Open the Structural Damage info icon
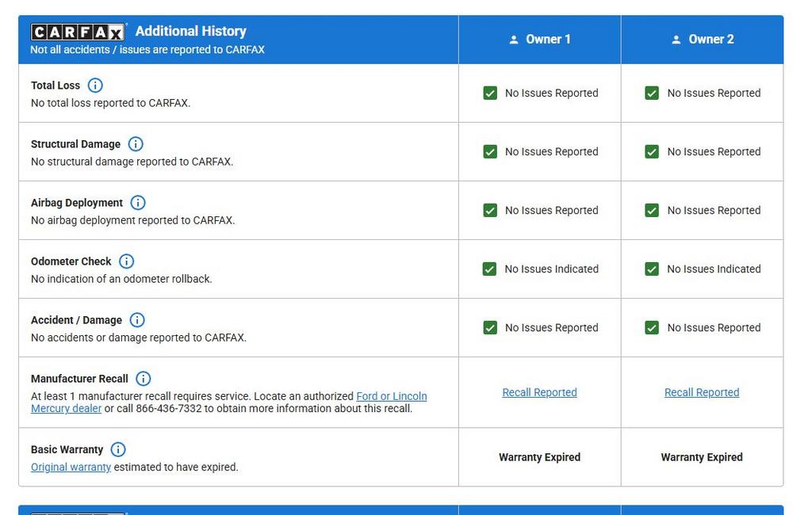Image resolution: width=812 pixels, height=515 pixels. [x=135, y=144]
